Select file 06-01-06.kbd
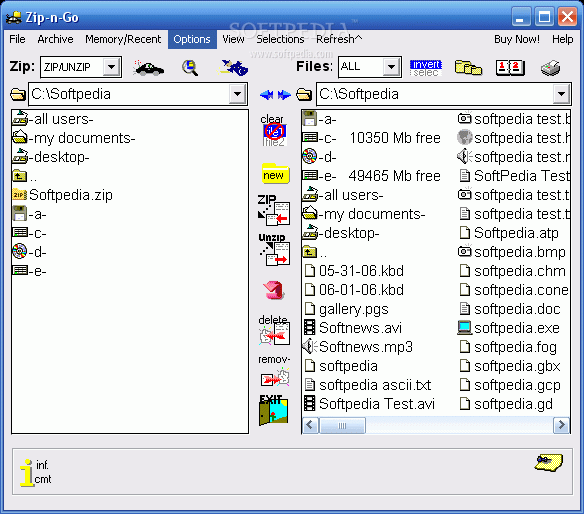 point(354,290)
